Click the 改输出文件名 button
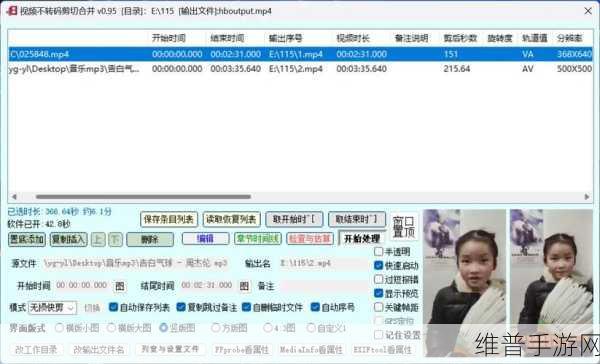Image resolution: width=600 pixels, height=364 pixels. 99,349
